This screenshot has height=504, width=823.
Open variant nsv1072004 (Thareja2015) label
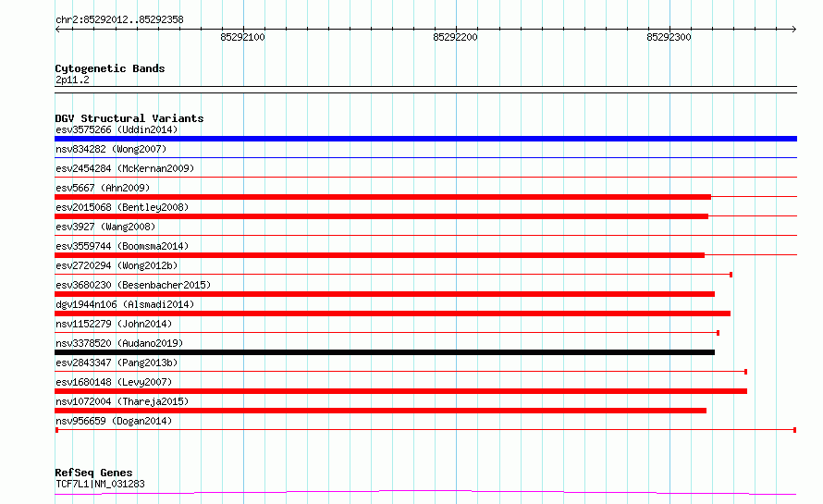[122, 401]
